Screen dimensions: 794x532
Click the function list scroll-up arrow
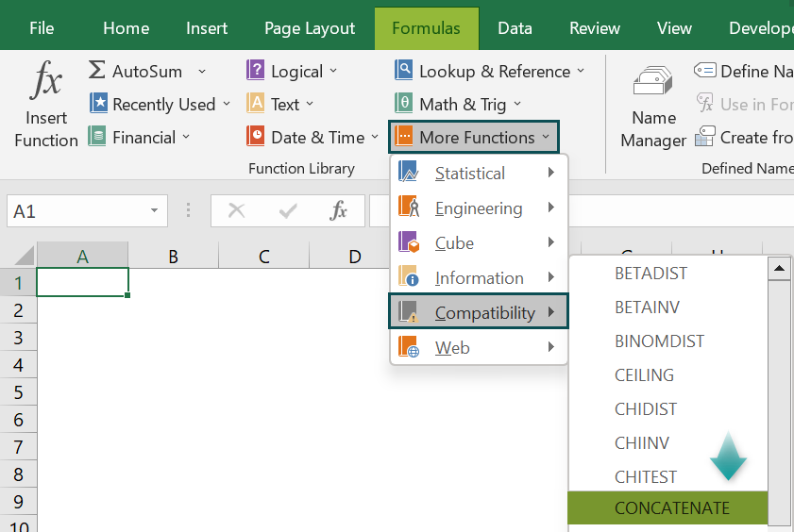click(779, 269)
